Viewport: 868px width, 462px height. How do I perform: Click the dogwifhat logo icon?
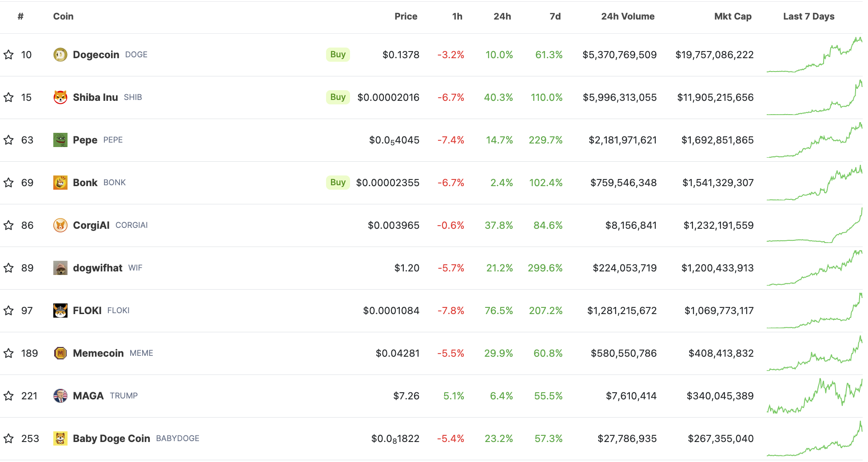[x=60, y=268]
